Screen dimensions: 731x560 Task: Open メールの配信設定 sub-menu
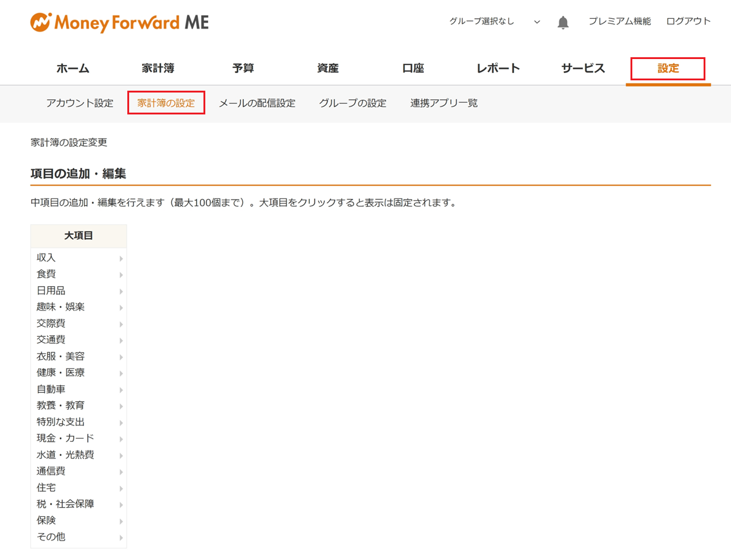pos(257,103)
